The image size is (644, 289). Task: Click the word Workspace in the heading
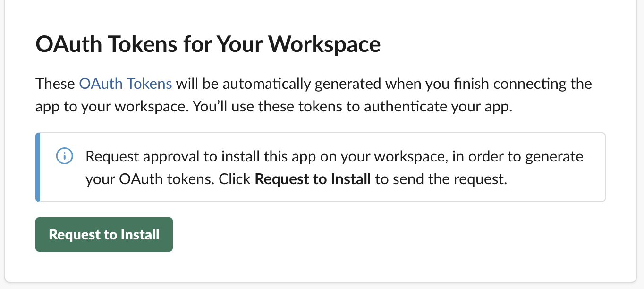pos(325,45)
